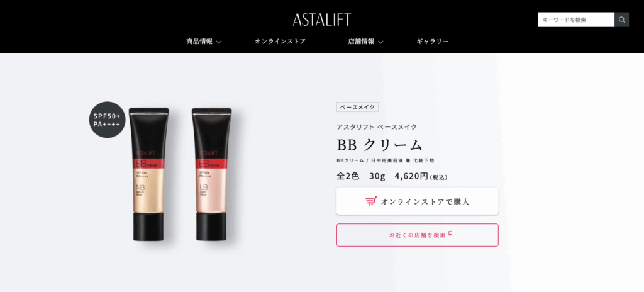Click external link icon beside store search
The image size is (644, 292).
pyautogui.click(x=450, y=233)
